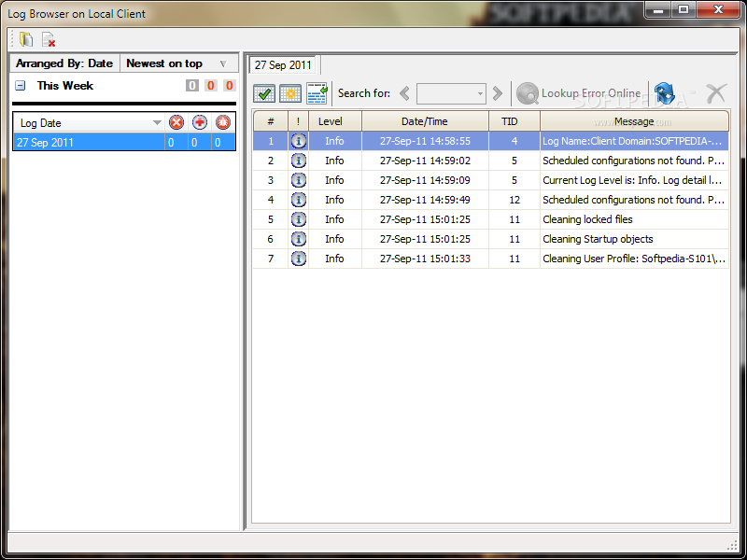Click the info icon in row 4
This screenshot has height=560, width=747.
[x=299, y=200]
